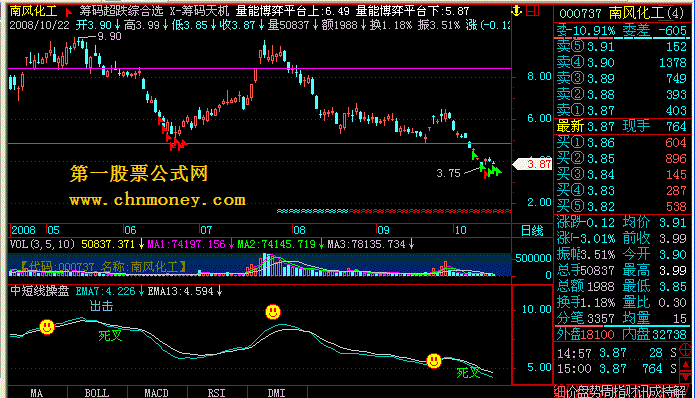This screenshot has width=695, height=398.
Task: Click the smiley face at the middle indicator peak
Action: click(x=273, y=312)
